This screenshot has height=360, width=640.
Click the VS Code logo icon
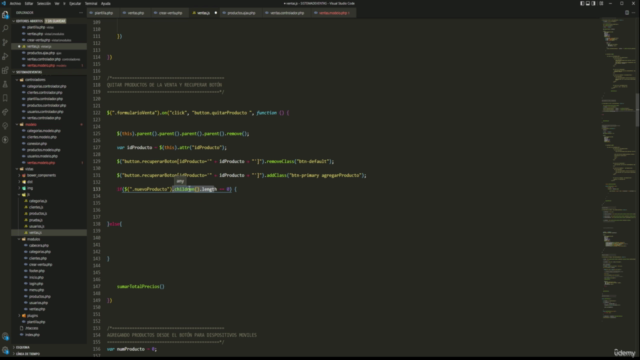pos(4,3)
